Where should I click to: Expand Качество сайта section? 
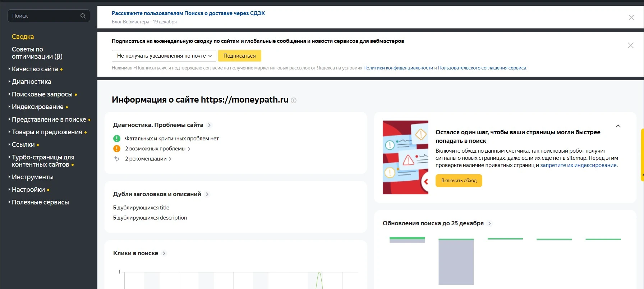(35, 69)
